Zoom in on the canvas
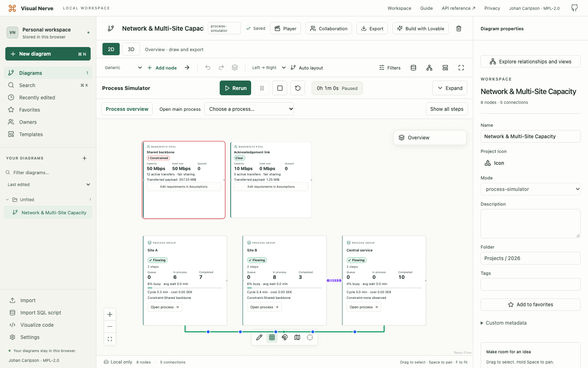This screenshot has height=368, width=588. pyautogui.click(x=110, y=314)
